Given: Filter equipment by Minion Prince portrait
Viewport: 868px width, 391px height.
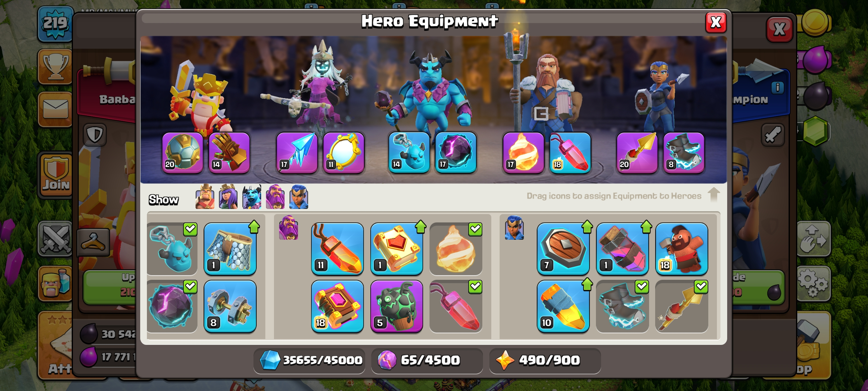Looking at the screenshot, I should [x=252, y=197].
